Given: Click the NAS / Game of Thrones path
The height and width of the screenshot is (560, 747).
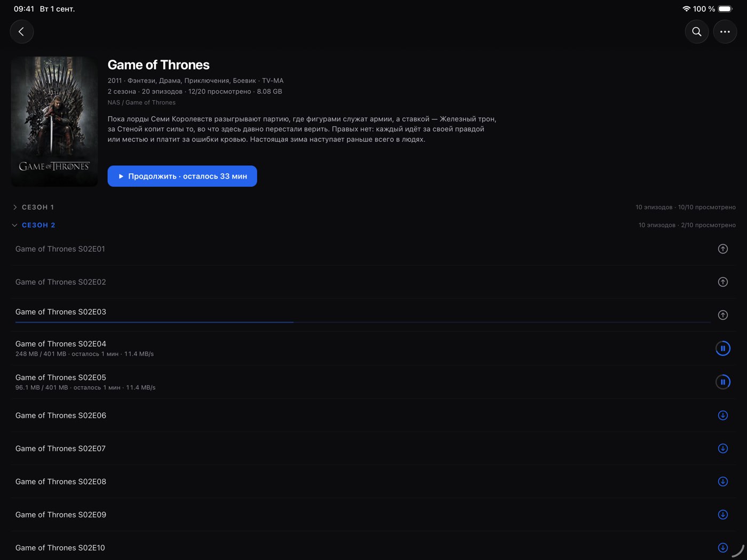Looking at the screenshot, I should pyautogui.click(x=141, y=102).
